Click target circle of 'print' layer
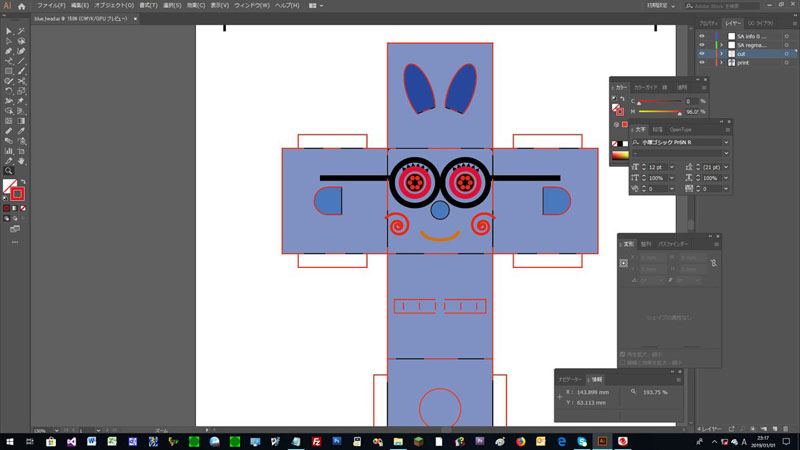This screenshot has height=450, width=800. [787, 62]
